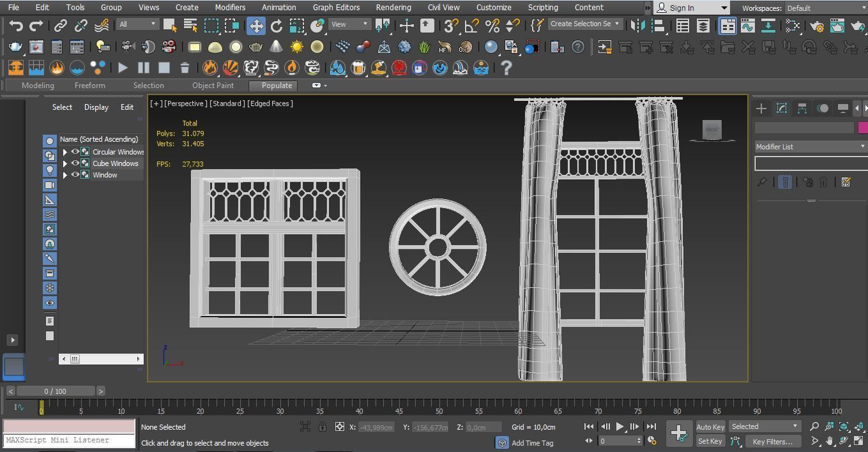Select the Link tool icon
The width and height of the screenshot is (868, 452).
pyautogui.click(x=61, y=26)
